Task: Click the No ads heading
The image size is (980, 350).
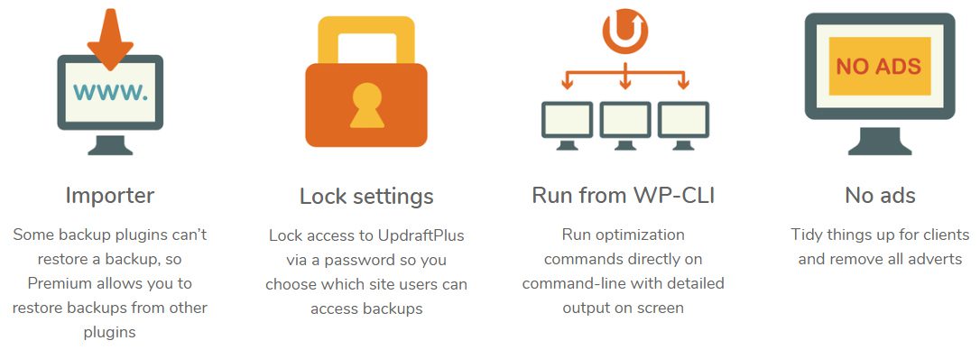Action: pos(880,196)
